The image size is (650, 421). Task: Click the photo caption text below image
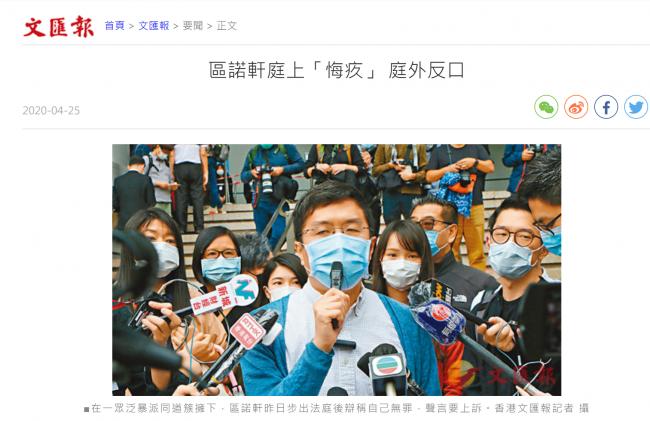(336, 408)
